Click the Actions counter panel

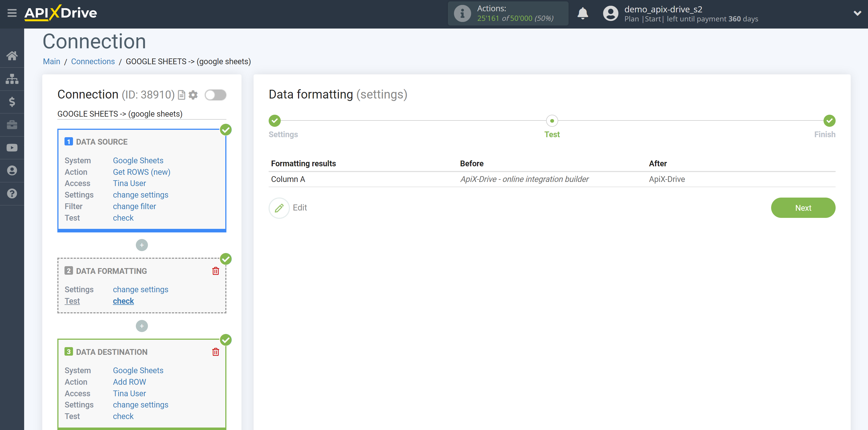[x=508, y=13]
